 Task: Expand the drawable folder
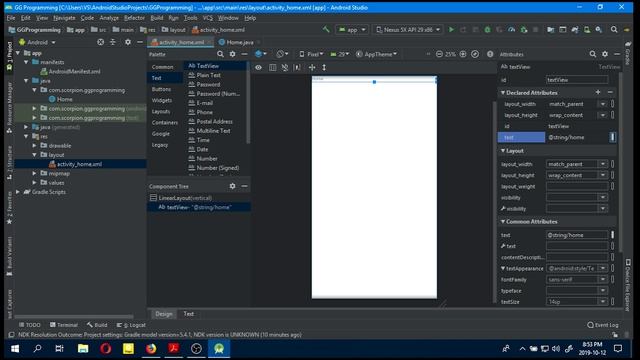click(x=35, y=146)
